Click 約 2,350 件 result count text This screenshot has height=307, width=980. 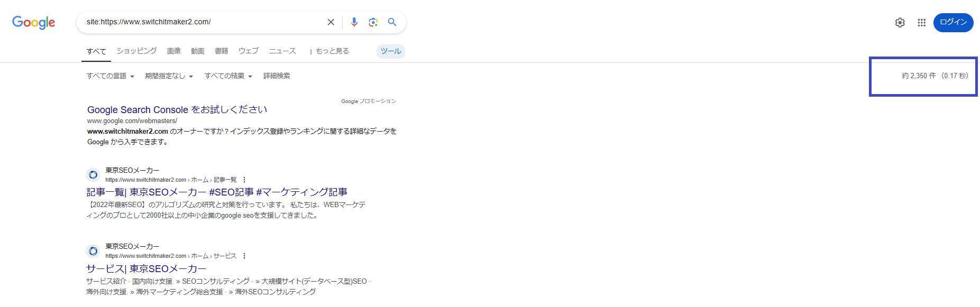point(919,76)
